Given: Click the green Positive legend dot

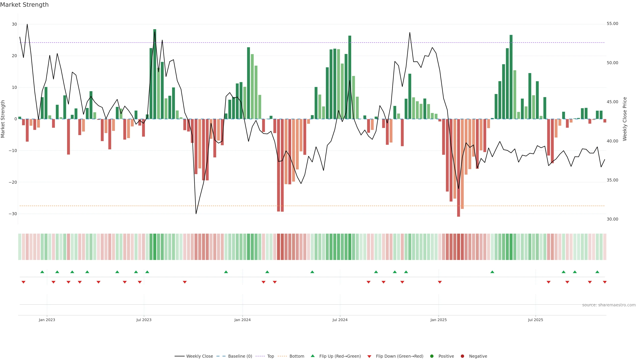Looking at the screenshot, I should click(x=432, y=356).
